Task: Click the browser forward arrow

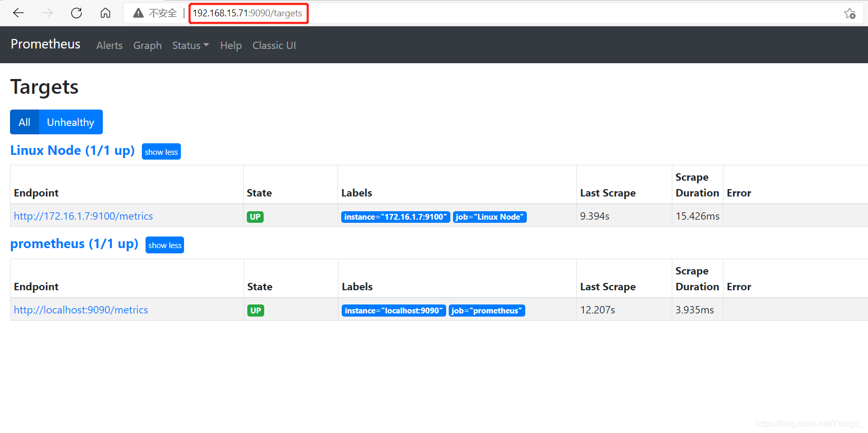Action: (x=47, y=13)
